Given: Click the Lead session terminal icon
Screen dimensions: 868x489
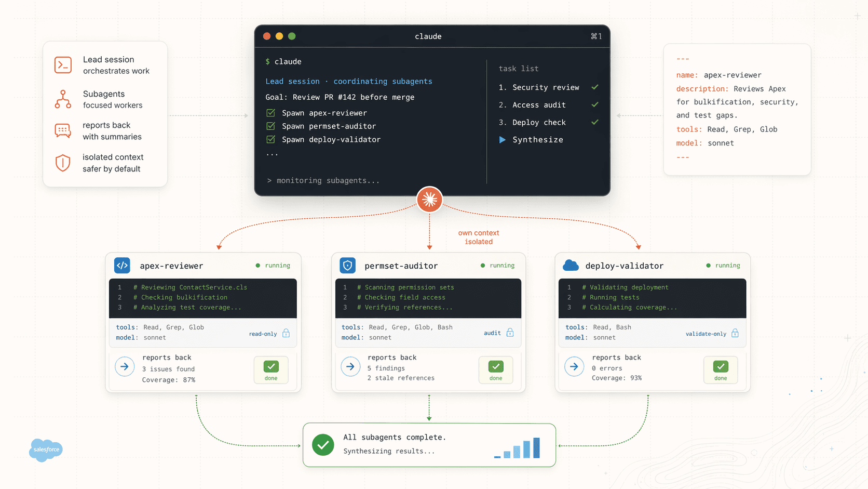Looking at the screenshot, I should point(63,65).
